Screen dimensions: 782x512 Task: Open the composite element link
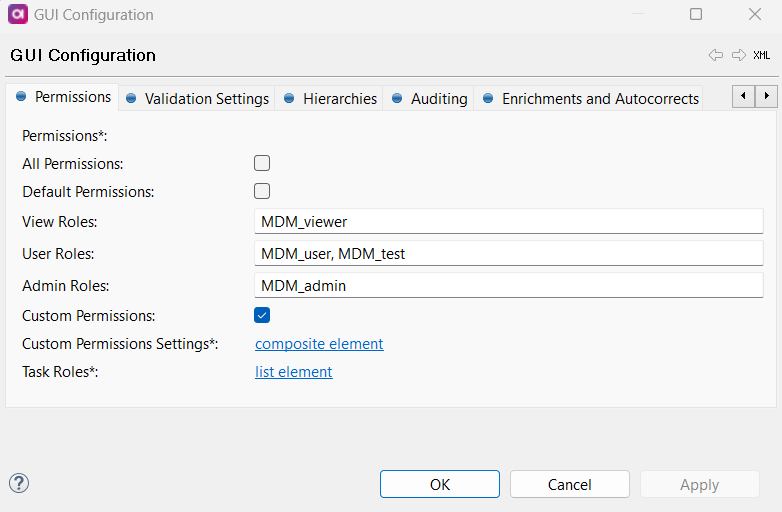point(319,344)
